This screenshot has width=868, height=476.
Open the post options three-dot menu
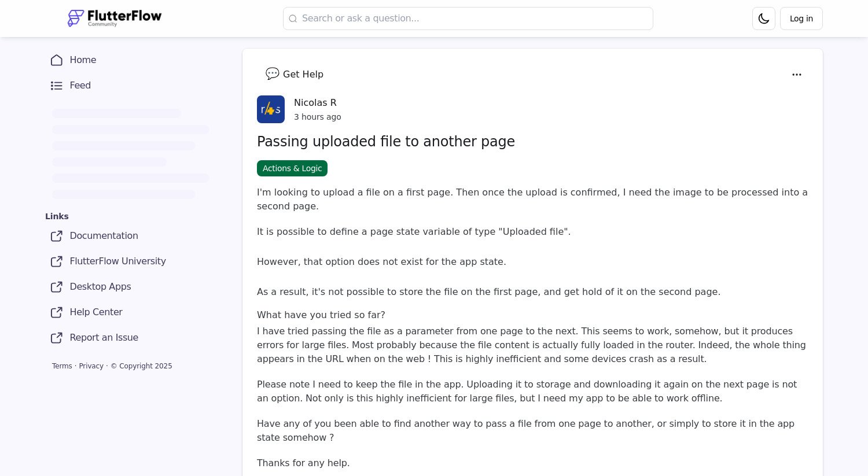click(797, 75)
